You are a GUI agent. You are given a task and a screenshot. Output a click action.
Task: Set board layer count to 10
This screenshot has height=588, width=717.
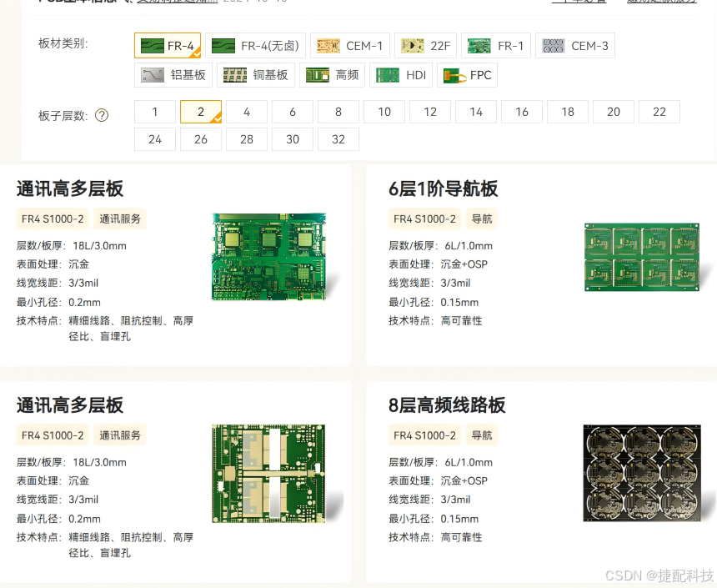click(x=384, y=112)
